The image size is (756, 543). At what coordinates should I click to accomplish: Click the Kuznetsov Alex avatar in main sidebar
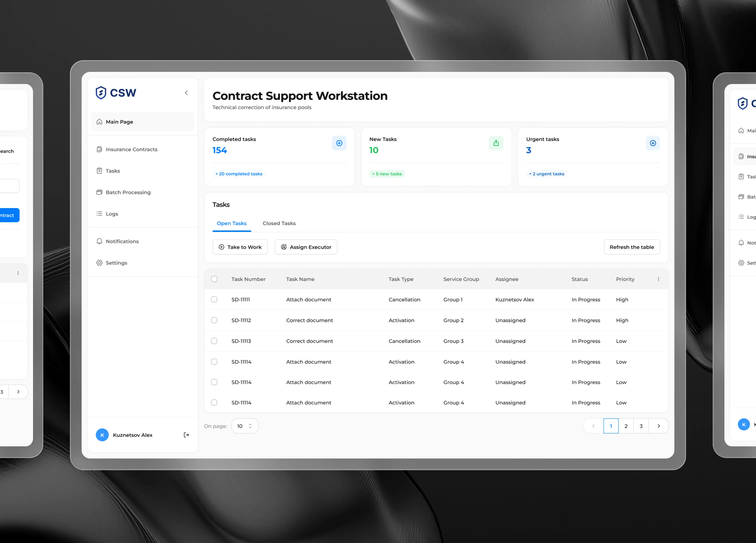tap(102, 435)
